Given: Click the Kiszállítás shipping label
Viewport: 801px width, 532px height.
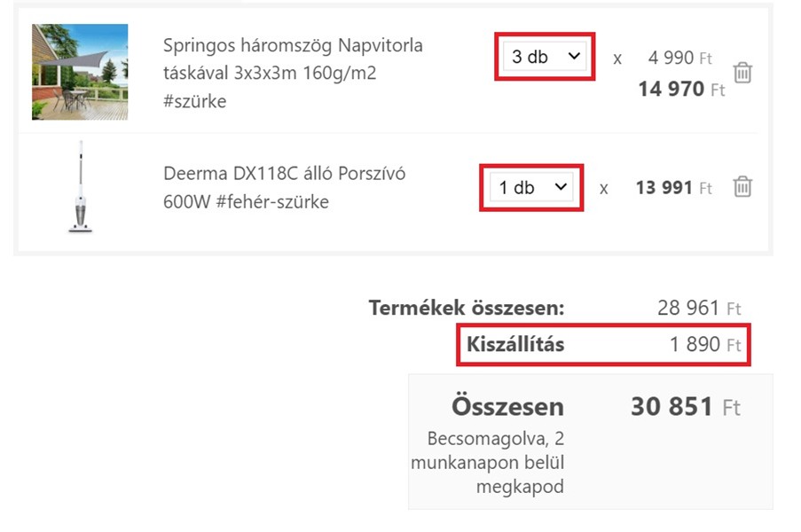Looking at the screenshot, I should tap(515, 344).
